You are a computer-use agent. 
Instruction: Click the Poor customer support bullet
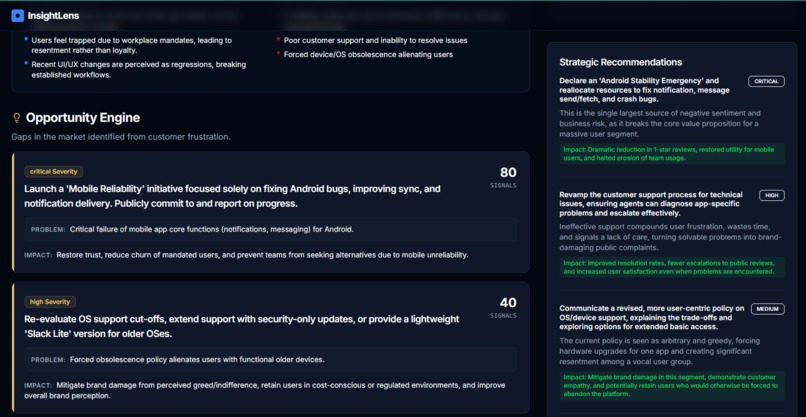(x=376, y=40)
